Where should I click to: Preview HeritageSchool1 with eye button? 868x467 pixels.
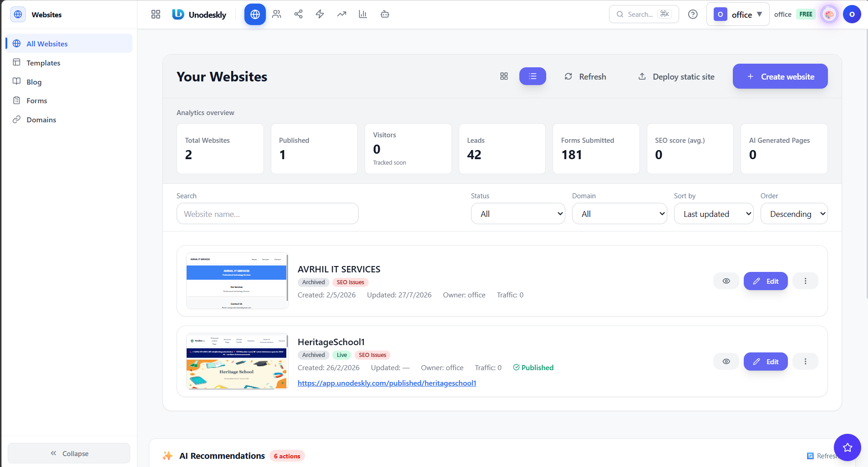pyautogui.click(x=726, y=362)
